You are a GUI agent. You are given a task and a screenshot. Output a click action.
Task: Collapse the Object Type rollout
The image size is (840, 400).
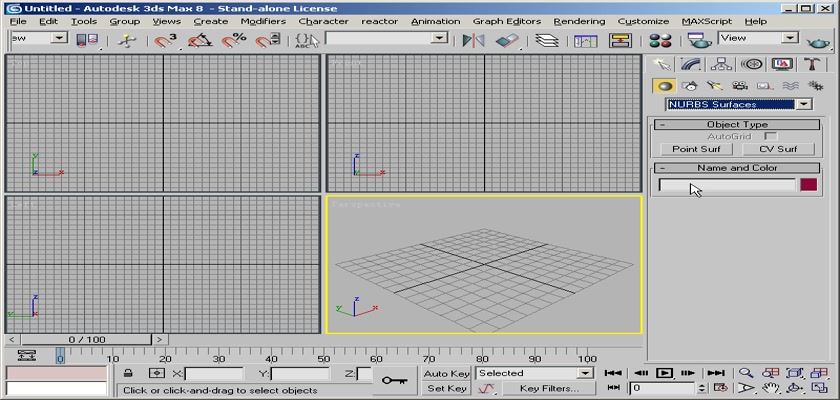tap(737, 124)
